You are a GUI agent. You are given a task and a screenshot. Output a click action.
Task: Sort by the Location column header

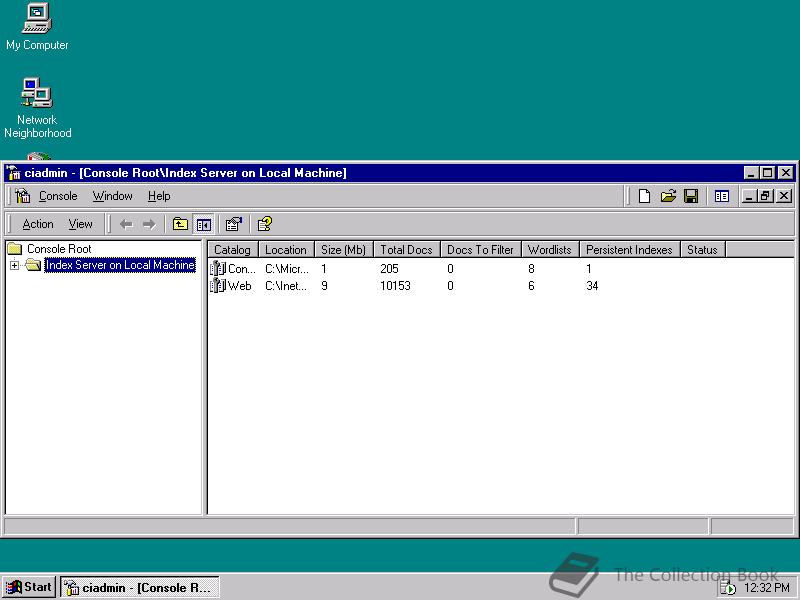coord(286,249)
